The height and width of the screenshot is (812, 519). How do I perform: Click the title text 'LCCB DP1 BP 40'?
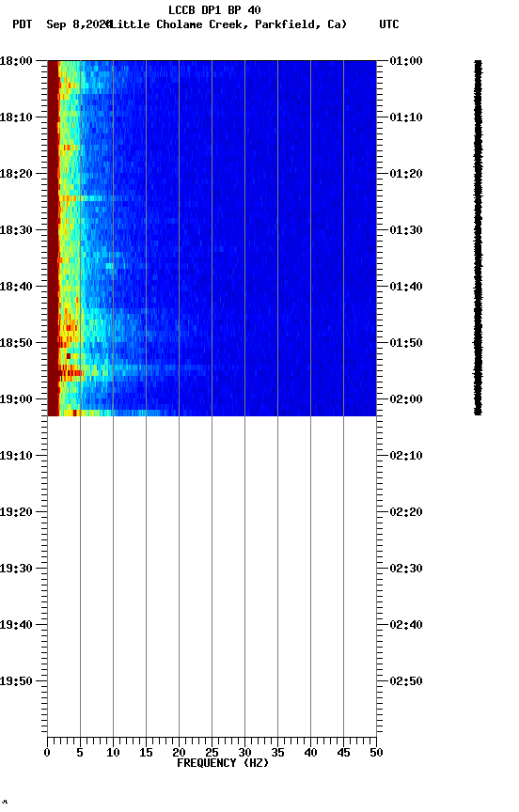(214, 9)
